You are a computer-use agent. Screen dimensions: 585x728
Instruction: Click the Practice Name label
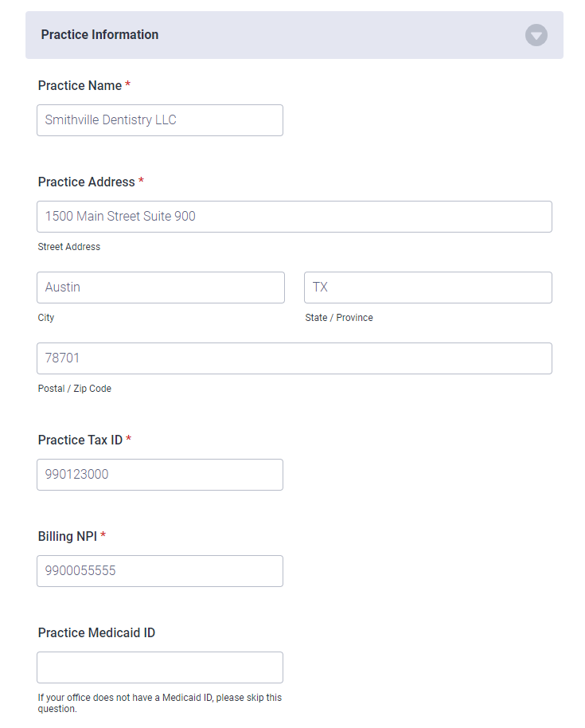click(80, 85)
